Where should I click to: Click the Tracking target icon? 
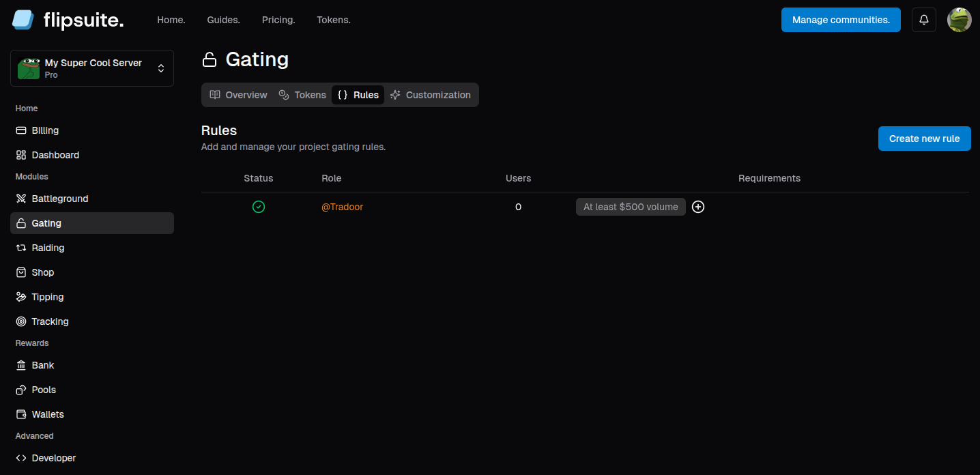click(x=21, y=321)
